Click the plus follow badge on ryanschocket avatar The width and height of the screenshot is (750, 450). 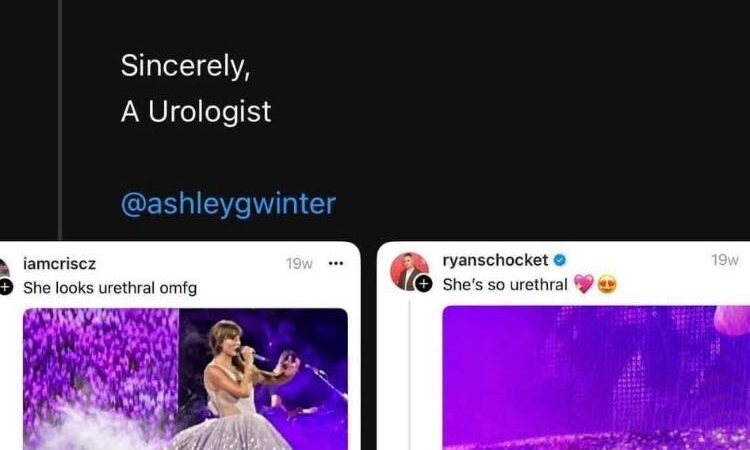point(423,284)
